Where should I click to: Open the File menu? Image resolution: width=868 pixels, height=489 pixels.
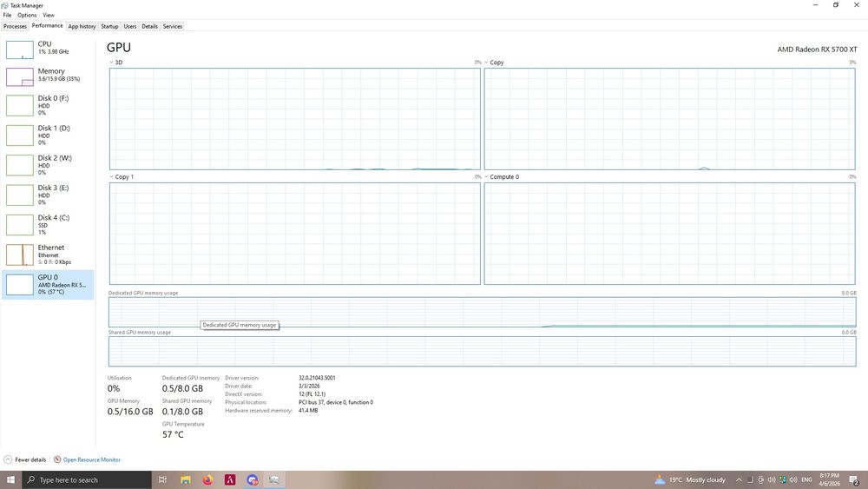tap(7, 15)
